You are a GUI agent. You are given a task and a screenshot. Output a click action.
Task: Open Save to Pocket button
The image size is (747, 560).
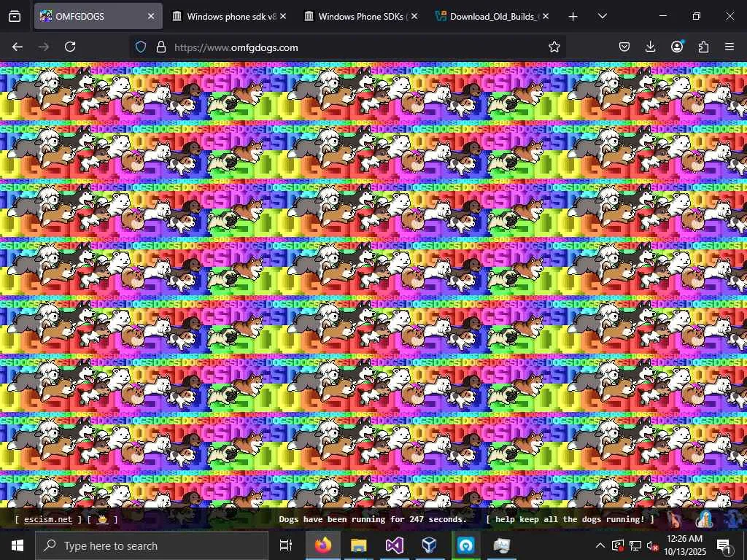[x=624, y=47]
